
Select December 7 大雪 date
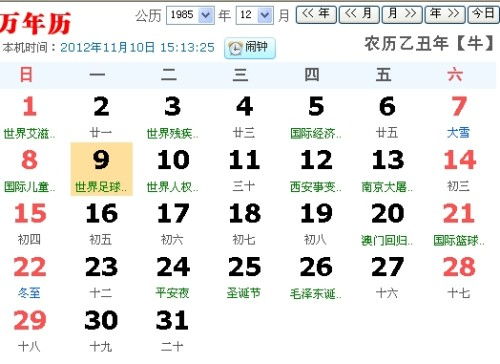coord(459,116)
